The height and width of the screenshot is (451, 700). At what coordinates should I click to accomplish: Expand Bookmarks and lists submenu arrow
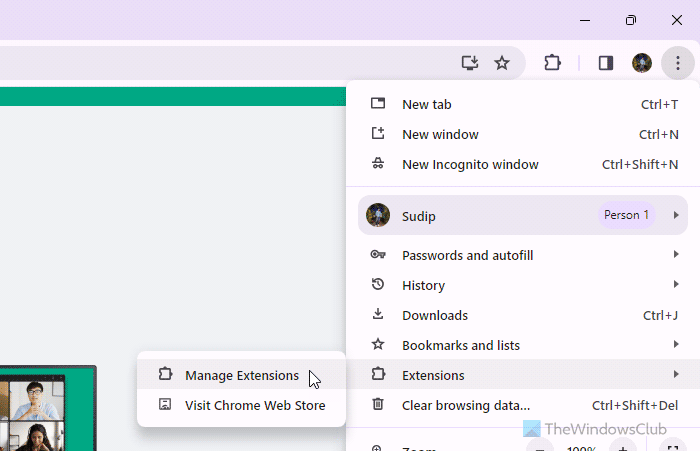[x=676, y=344]
